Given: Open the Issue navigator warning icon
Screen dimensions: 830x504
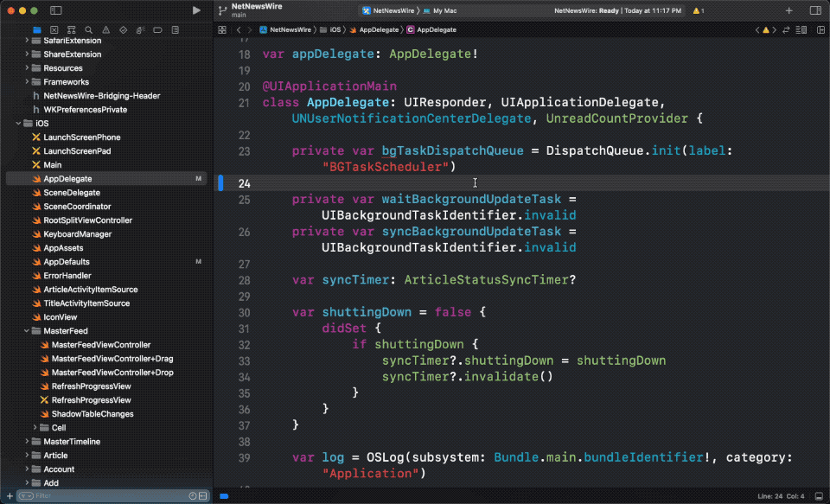Looking at the screenshot, I should 106,29.
